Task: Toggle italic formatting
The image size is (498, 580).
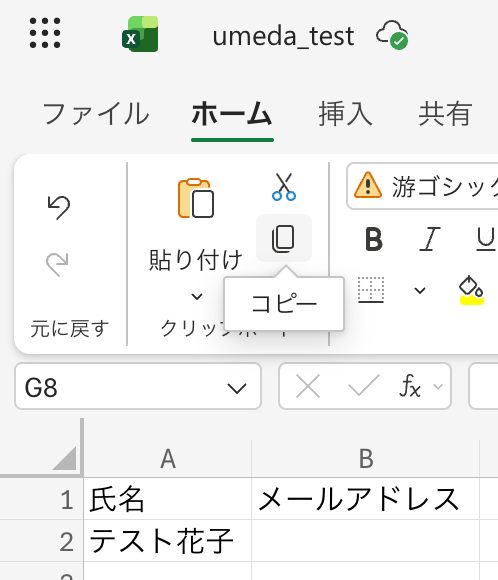Action: [429, 239]
